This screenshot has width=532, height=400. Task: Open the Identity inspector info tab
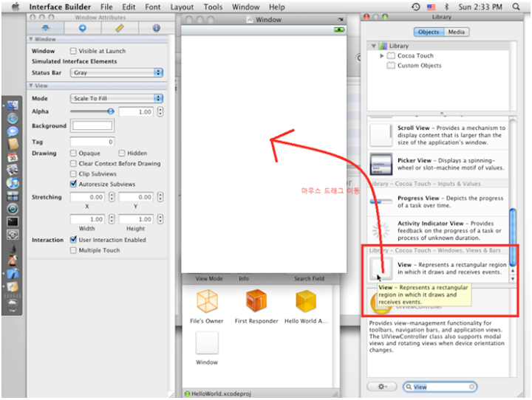[x=156, y=28]
